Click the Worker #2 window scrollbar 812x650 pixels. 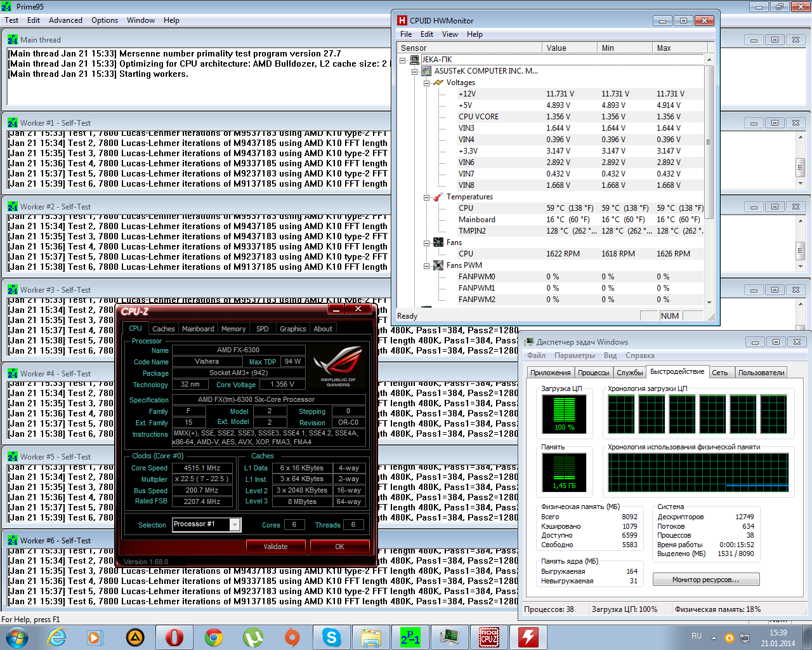click(801, 242)
